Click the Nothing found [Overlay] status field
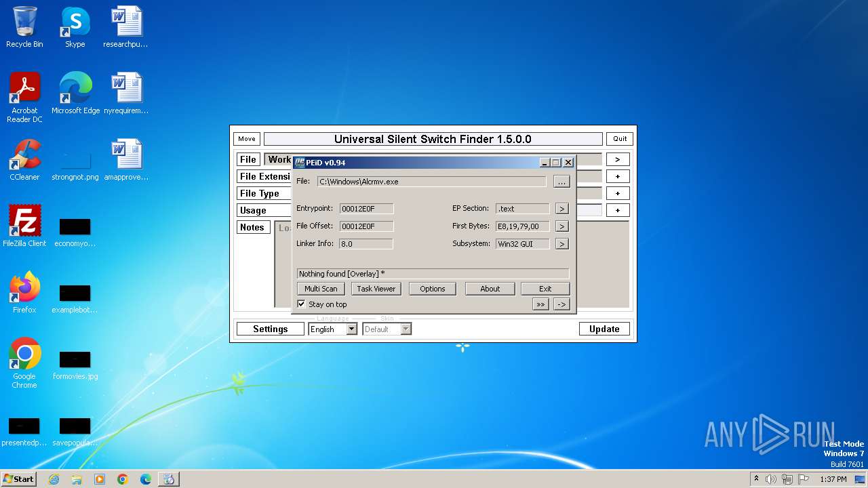The height and width of the screenshot is (488, 868). (x=433, y=274)
